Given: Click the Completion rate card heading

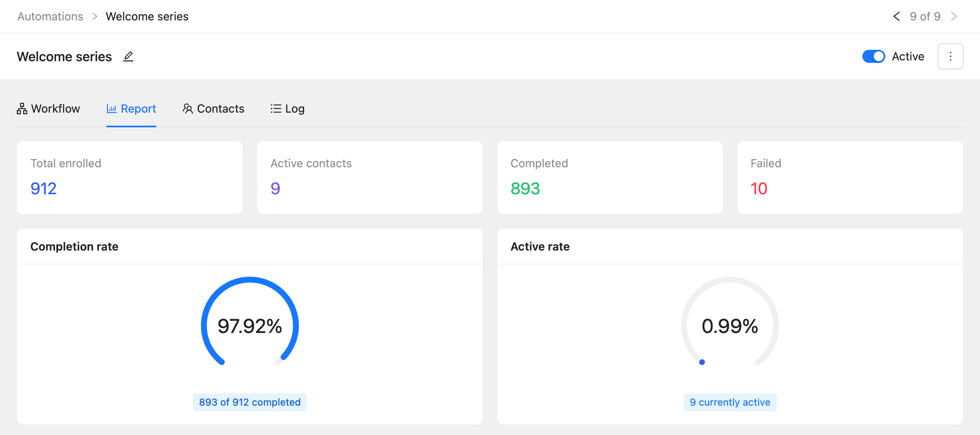Looking at the screenshot, I should (x=74, y=246).
